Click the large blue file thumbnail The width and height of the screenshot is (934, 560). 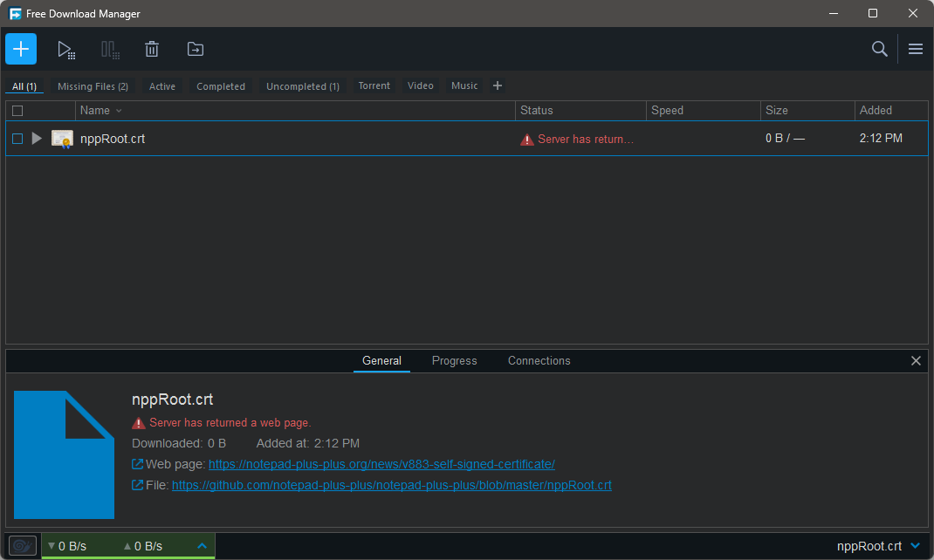pyautogui.click(x=64, y=454)
